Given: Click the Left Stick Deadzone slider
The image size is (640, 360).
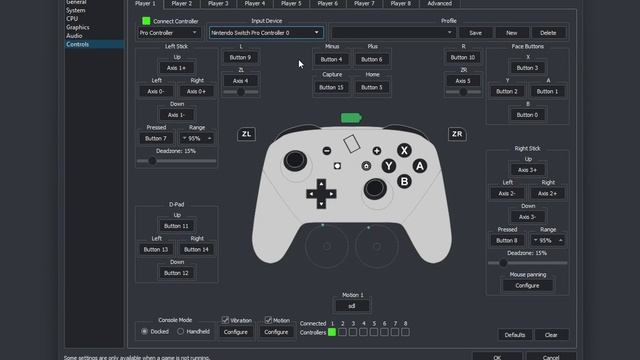Looking at the screenshot, I should [176, 161].
